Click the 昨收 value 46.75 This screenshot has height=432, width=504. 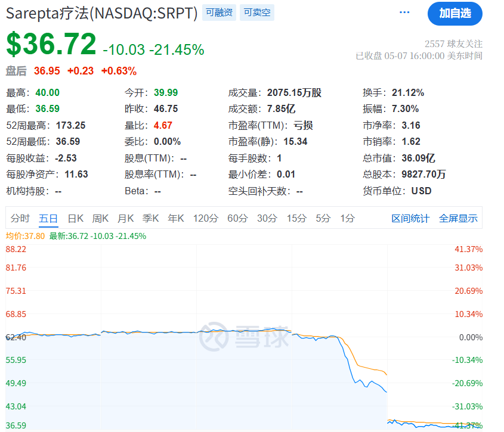(166, 108)
